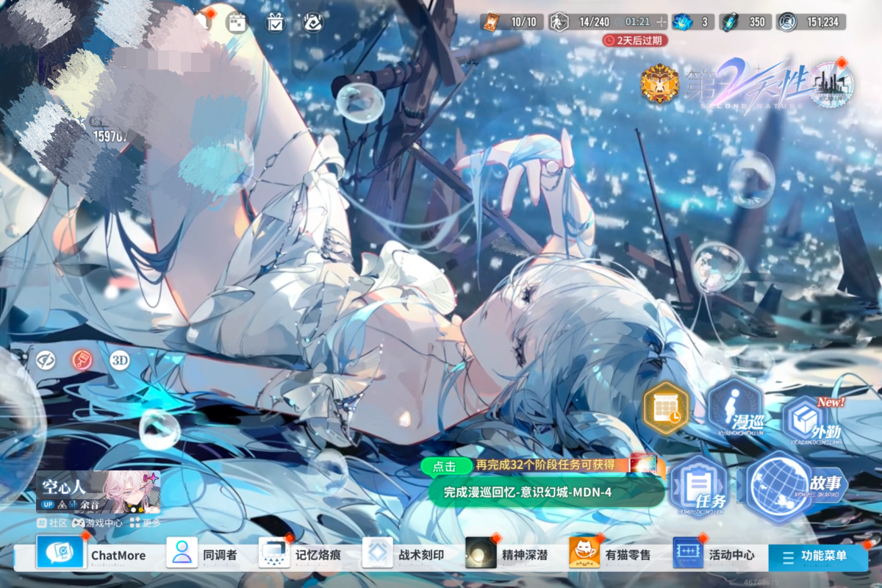Open the gift box check-in icon

[275, 23]
